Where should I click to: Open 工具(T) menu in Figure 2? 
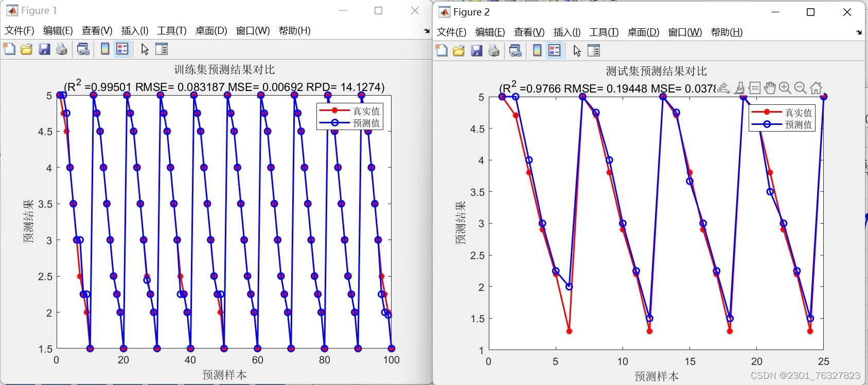pos(604,32)
